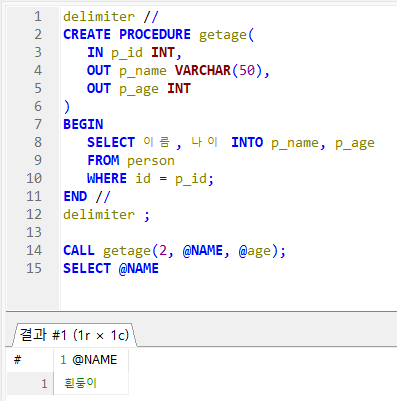Viewport: 397px width, 401px height.
Task: Select line number 1 in the gutter
Action: pyautogui.click(x=38, y=16)
